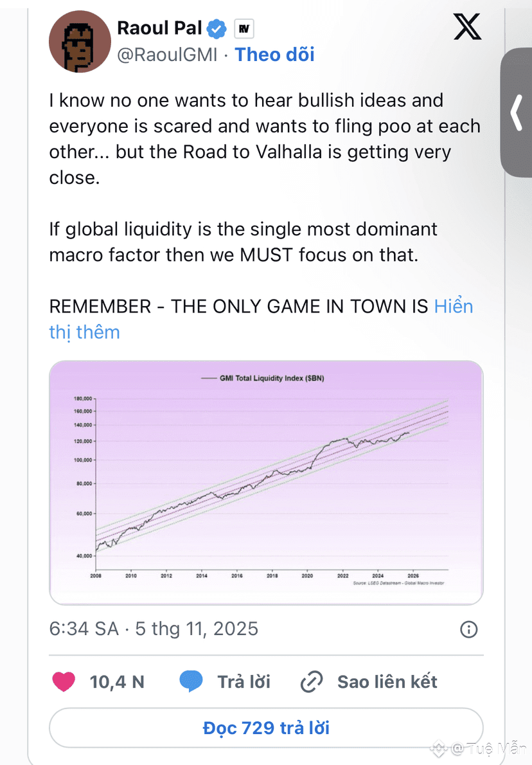Open the tweet info circle icon
This screenshot has width=532, height=765.
[470, 629]
